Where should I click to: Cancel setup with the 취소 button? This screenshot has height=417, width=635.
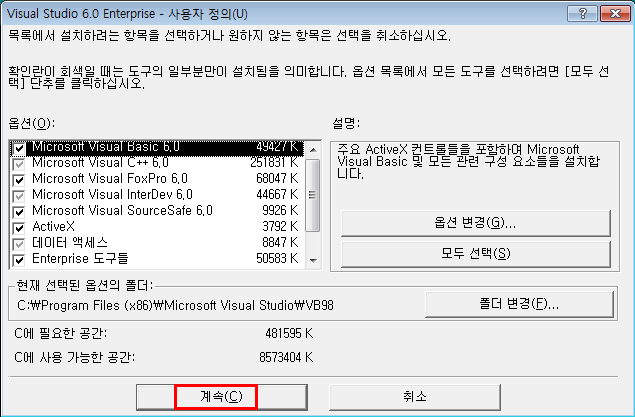coord(415,397)
